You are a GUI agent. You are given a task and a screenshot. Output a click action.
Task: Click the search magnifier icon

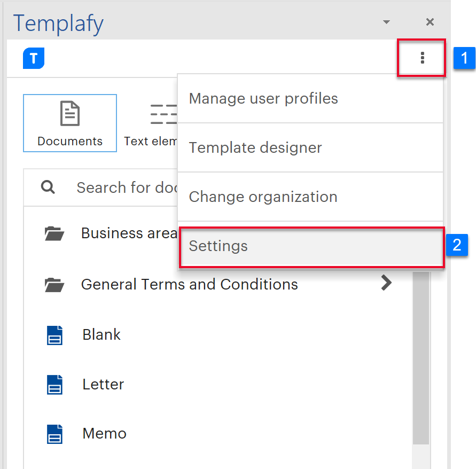[48, 187]
